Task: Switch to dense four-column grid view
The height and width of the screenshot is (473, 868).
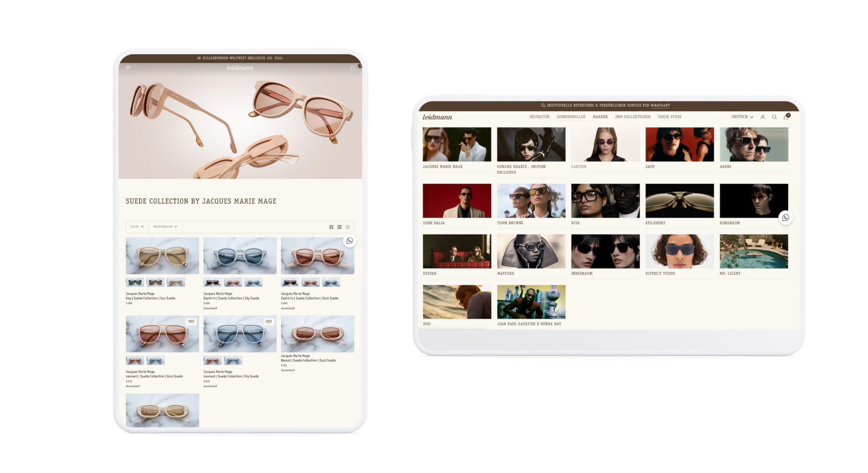Action: click(348, 227)
